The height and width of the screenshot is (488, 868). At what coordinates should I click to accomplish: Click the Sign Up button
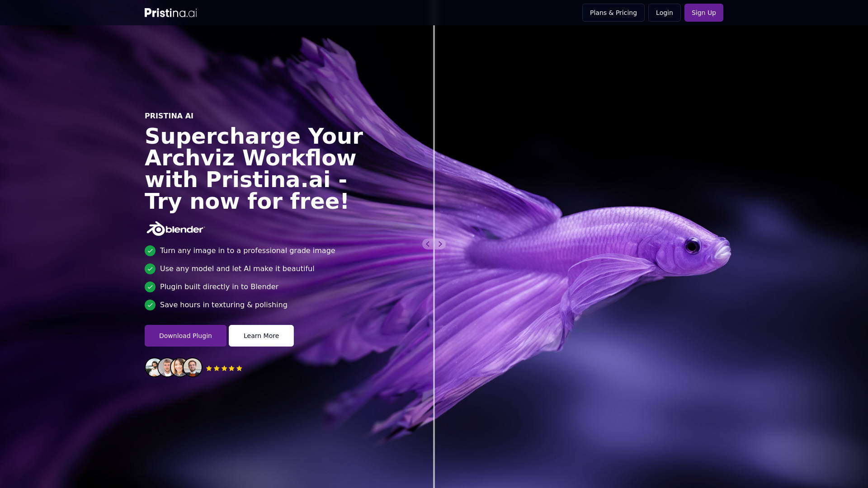[x=703, y=13]
